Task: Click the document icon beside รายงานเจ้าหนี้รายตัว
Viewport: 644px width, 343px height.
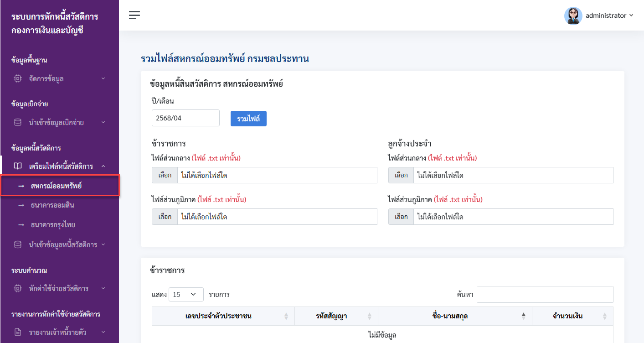Action: point(18,332)
